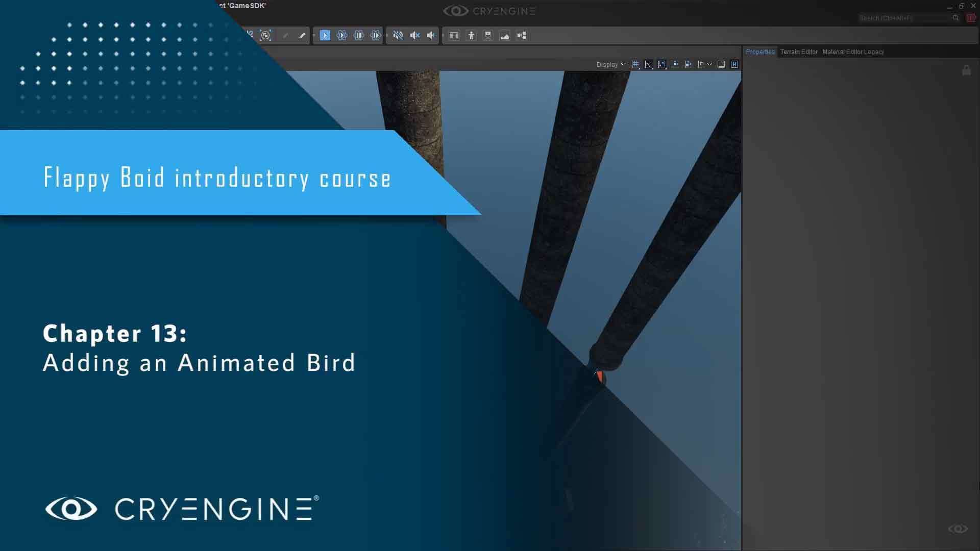Click the AI/physics character icon in toolbar

472,35
